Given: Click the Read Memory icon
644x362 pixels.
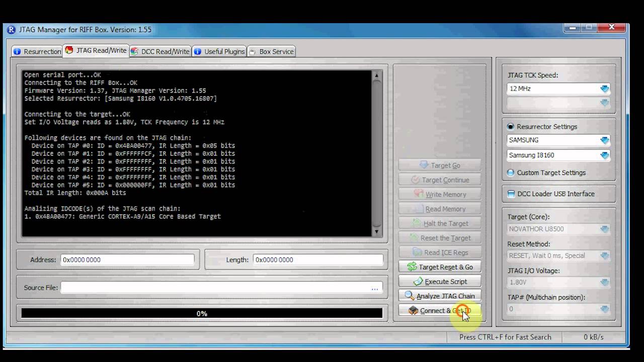Looking at the screenshot, I should tap(419, 209).
